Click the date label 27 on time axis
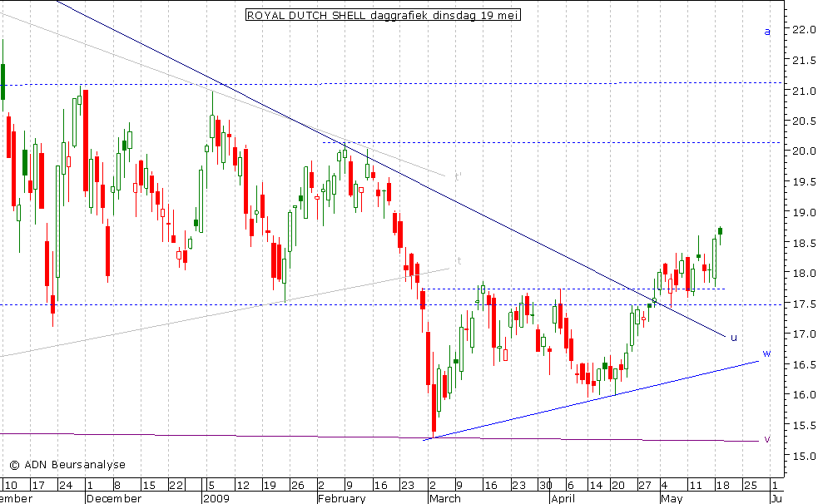Image resolution: width=818 pixels, height=504 pixels. [645, 485]
